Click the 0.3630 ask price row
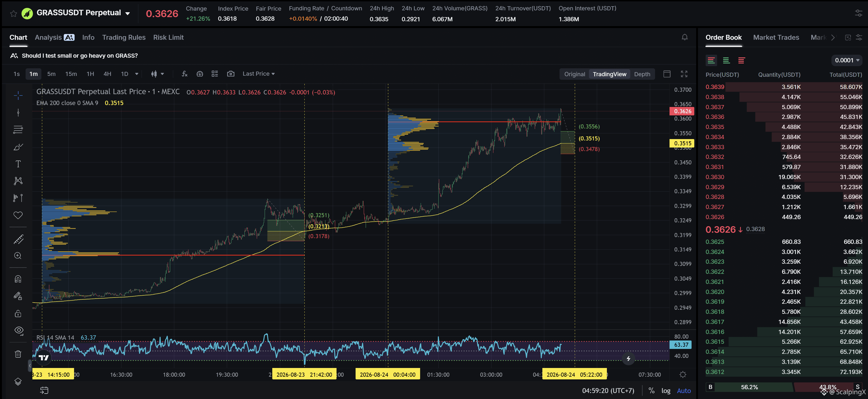This screenshot has height=399, width=868. [784, 177]
